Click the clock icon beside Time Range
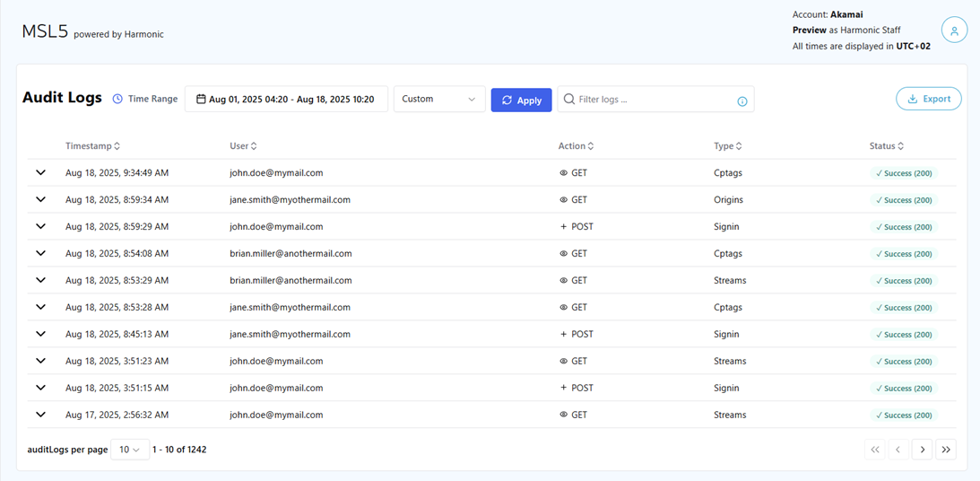Screen dimensions: 980x481 coord(117,100)
